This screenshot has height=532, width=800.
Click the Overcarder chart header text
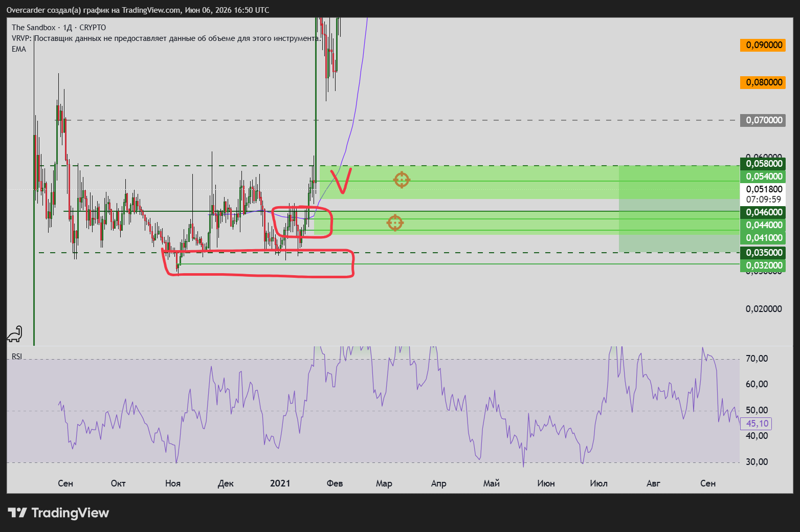click(x=138, y=10)
